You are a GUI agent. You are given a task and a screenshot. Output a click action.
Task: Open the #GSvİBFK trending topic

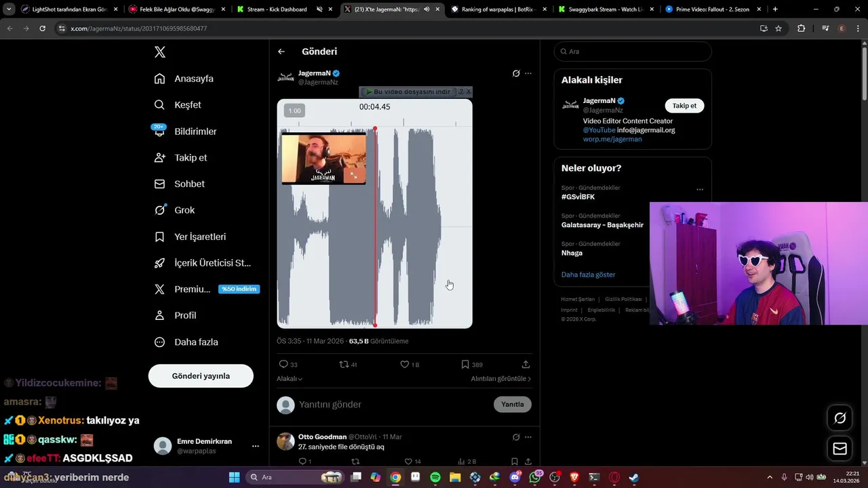[x=578, y=197]
